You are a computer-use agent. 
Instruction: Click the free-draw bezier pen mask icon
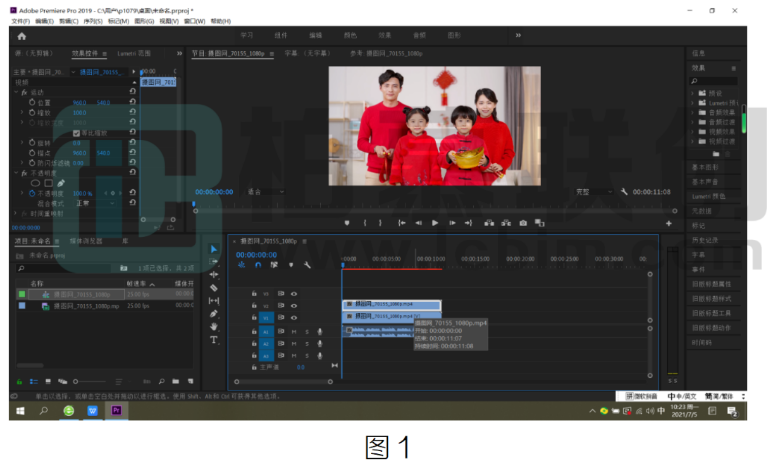tap(61, 183)
